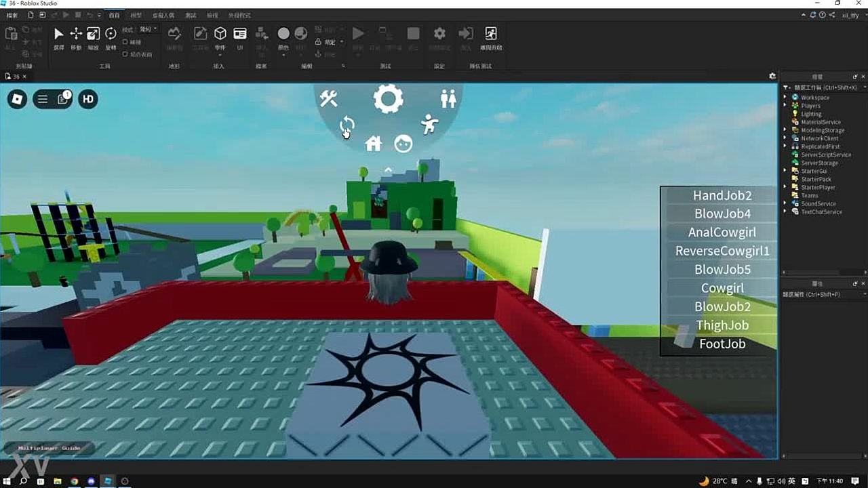Click the green Play test button
Image resolution: width=868 pixels, height=488 pixels.
tap(358, 33)
